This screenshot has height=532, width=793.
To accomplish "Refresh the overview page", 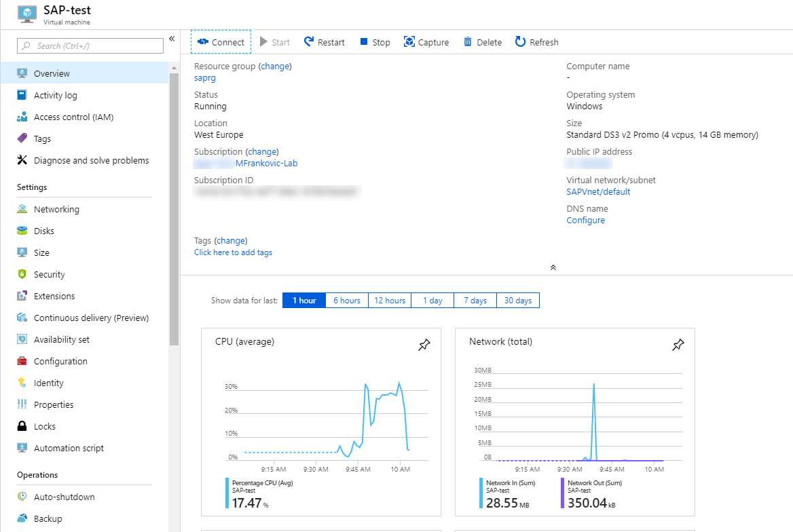I will coord(536,42).
